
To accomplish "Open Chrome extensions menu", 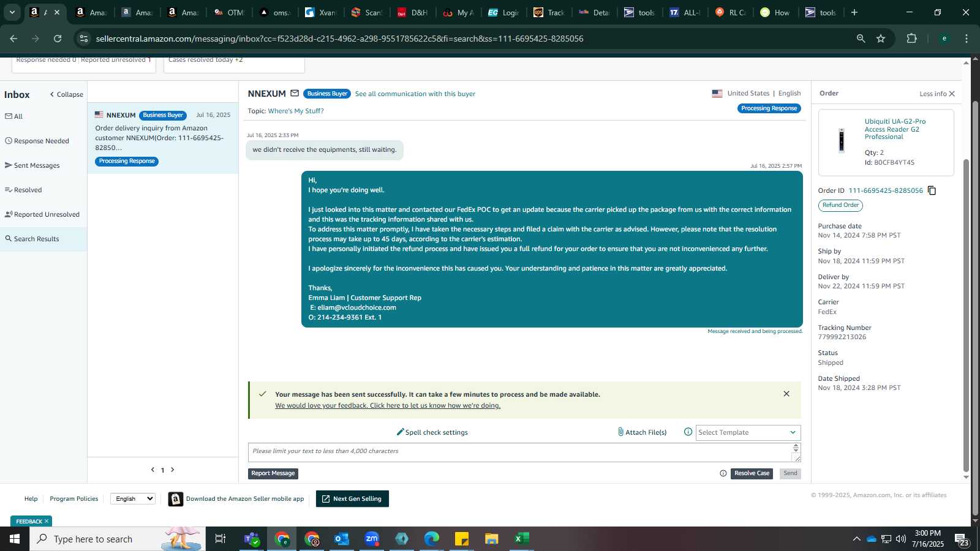I will pos(911,39).
